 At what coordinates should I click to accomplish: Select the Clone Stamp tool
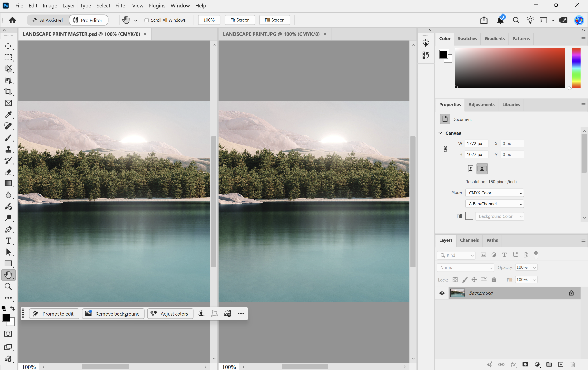point(8,149)
